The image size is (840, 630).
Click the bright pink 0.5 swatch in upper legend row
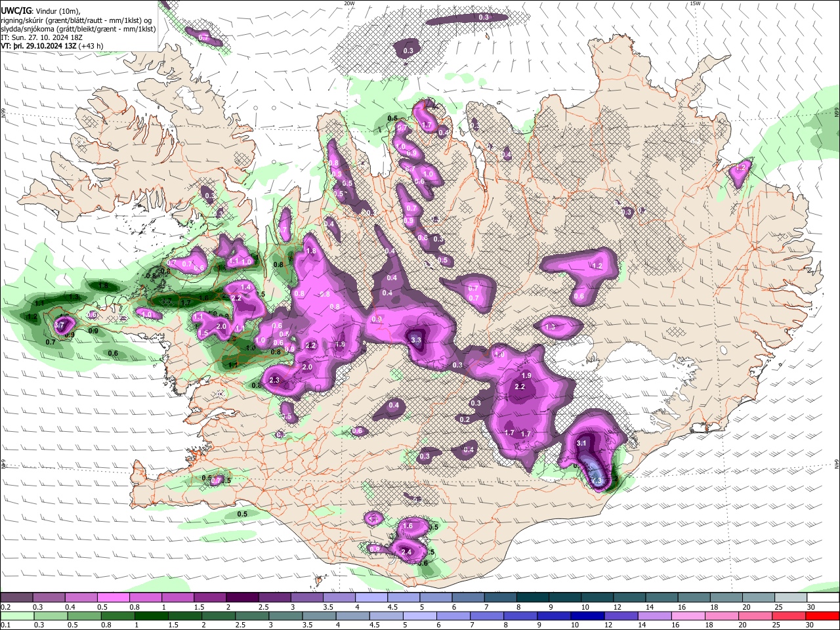point(113,598)
